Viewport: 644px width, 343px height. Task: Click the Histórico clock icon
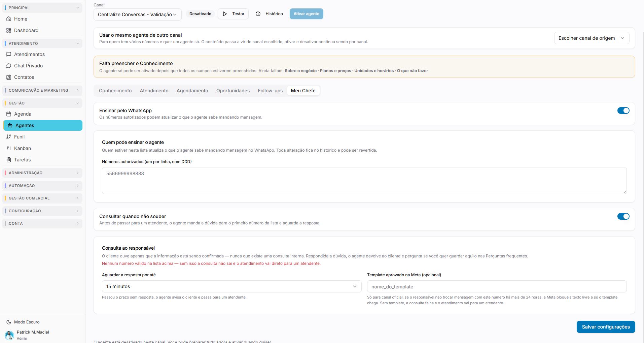pos(258,14)
